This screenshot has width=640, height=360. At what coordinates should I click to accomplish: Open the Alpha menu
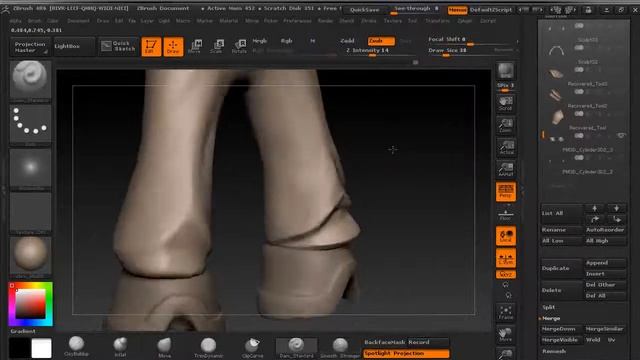[x=16, y=20]
